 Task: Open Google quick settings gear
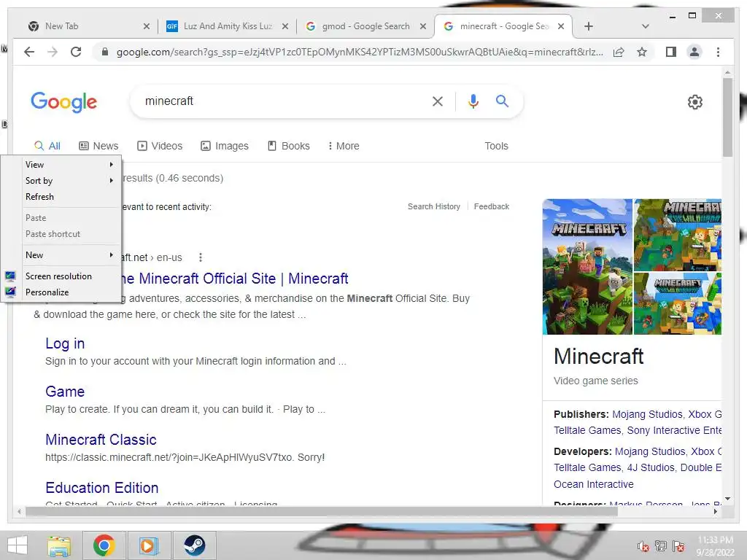695,102
